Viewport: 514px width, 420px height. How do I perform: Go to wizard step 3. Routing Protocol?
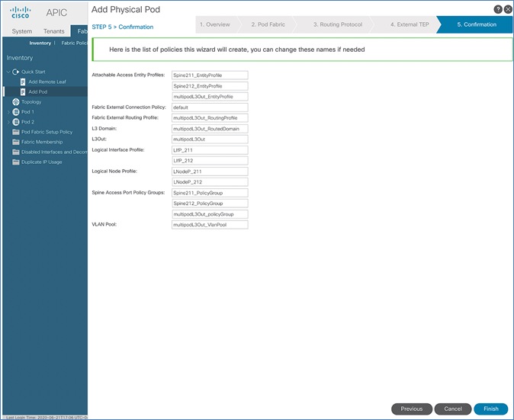tap(338, 24)
